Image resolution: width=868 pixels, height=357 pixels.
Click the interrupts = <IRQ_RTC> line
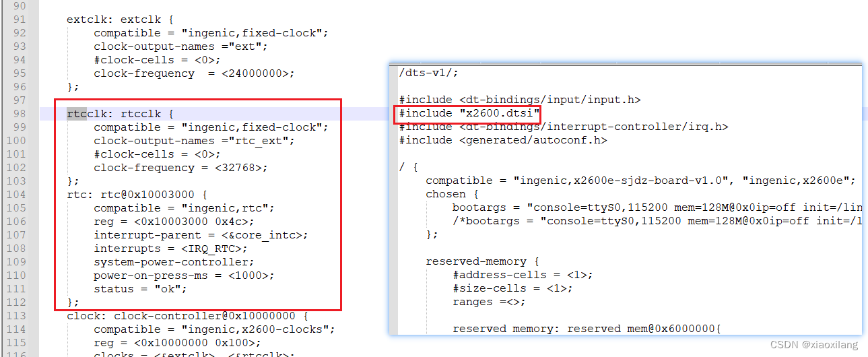[x=171, y=249]
